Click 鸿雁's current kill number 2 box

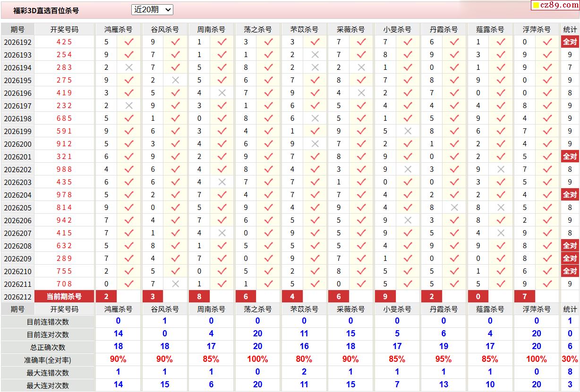click(x=106, y=296)
